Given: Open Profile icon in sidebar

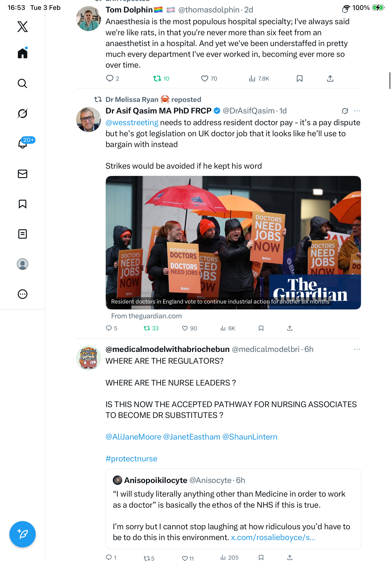Looking at the screenshot, I should coord(23,264).
